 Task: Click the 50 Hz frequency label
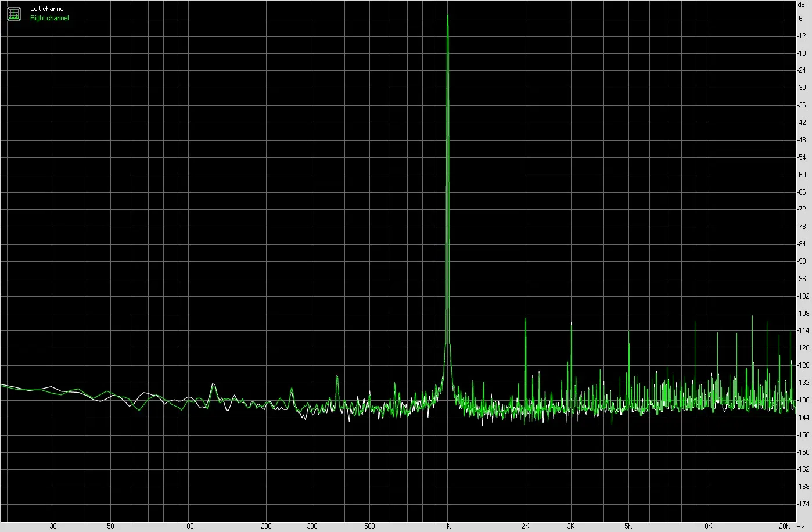coord(110,526)
